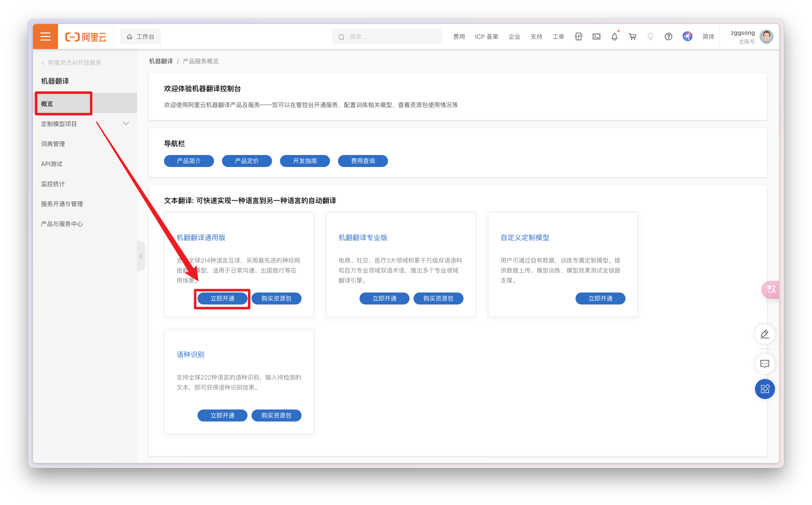This screenshot has height=505, width=812.
Task: Open the help question mark icon
Action: [668, 37]
